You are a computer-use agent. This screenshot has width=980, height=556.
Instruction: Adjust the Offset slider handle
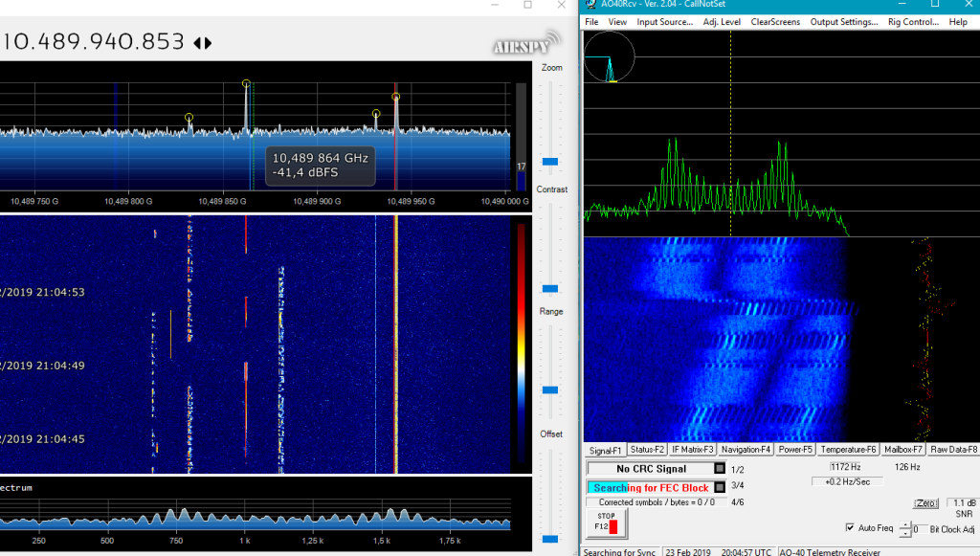pyautogui.click(x=550, y=539)
